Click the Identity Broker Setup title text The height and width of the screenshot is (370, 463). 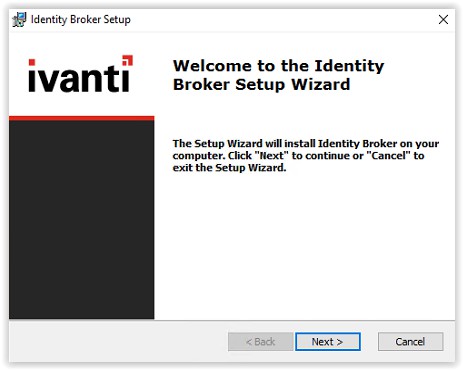81,20
